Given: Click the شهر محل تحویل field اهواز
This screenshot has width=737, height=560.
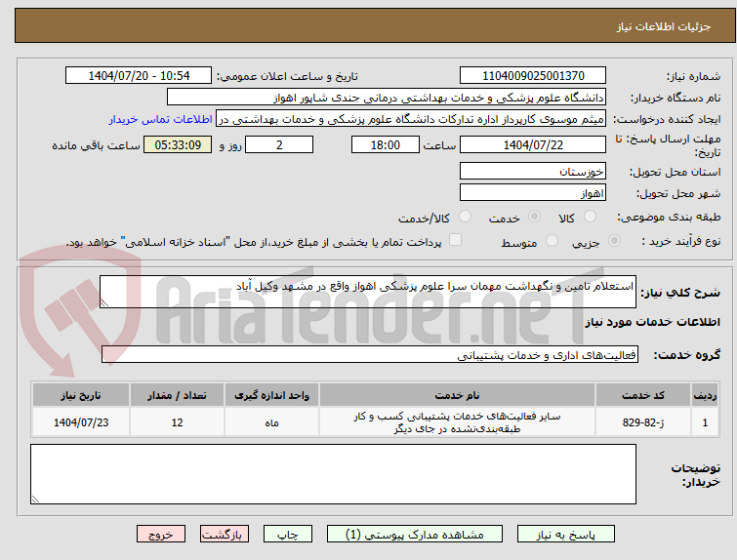Looking at the screenshot, I should tap(533, 192).
